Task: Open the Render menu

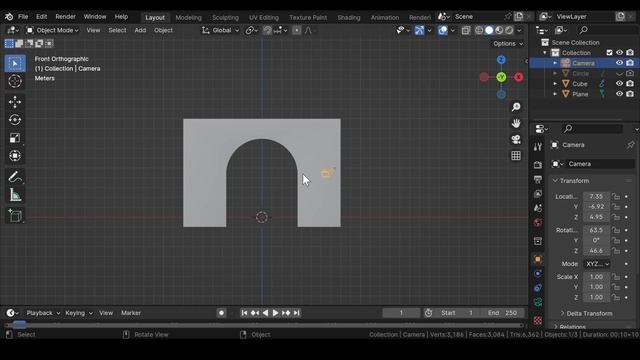Action: click(x=65, y=17)
